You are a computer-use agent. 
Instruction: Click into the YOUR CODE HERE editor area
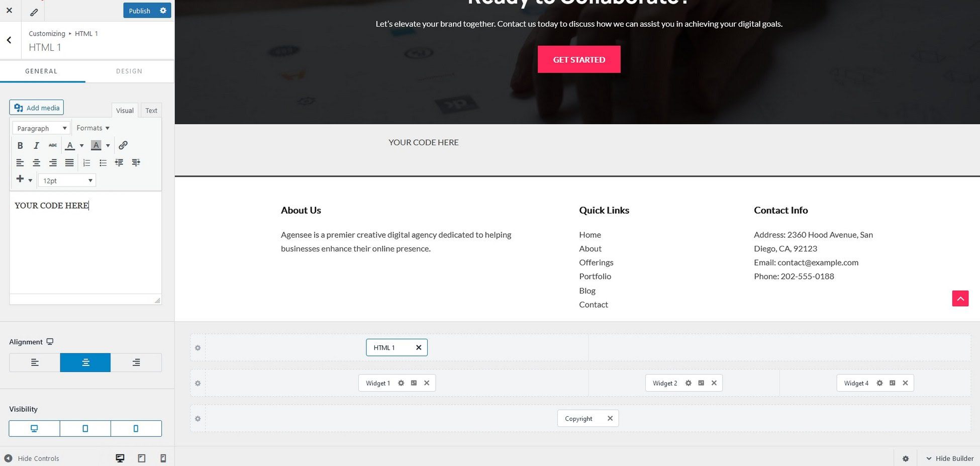click(85, 243)
